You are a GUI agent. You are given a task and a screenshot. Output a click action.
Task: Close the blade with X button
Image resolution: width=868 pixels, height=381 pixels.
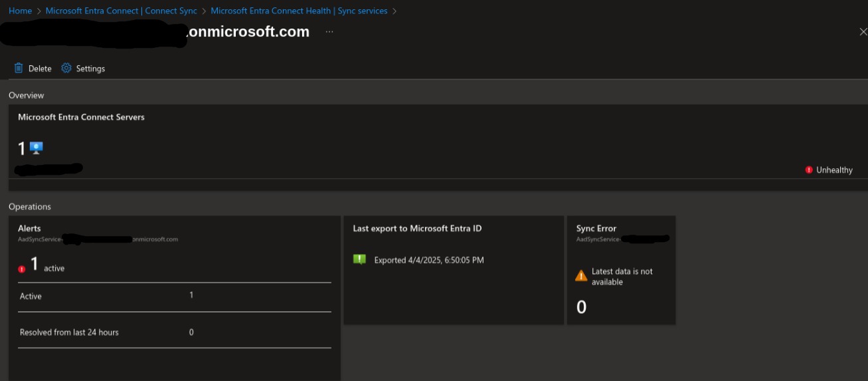click(863, 32)
